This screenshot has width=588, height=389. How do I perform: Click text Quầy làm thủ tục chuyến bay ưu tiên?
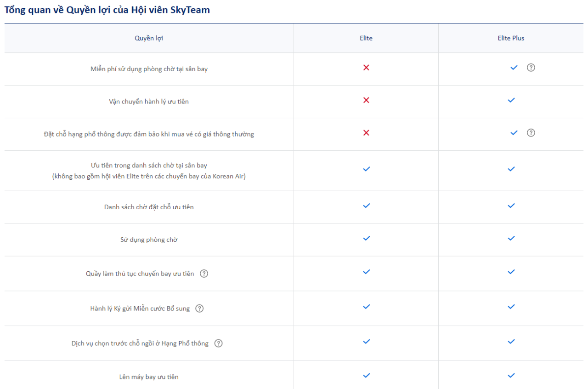140,274
